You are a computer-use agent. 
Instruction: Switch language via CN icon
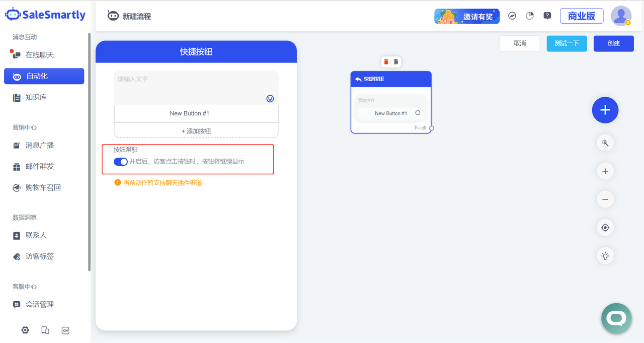pyautogui.click(x=65, y=330)
